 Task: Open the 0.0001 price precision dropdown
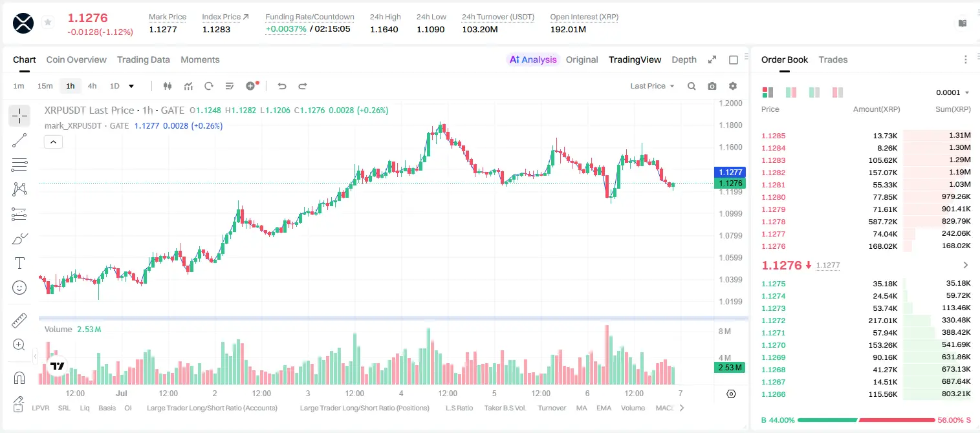click(x=953, y=92)
